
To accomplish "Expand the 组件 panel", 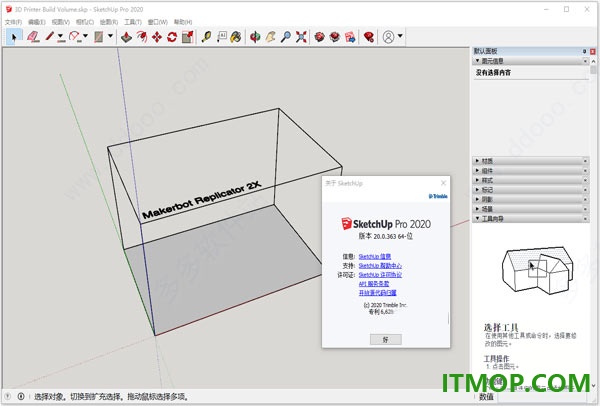I will point(477,170).
